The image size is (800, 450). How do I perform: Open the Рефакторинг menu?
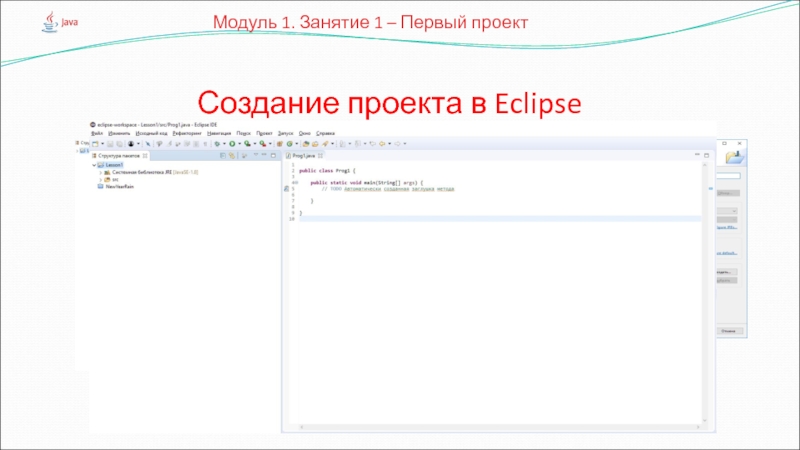[186, 132]
